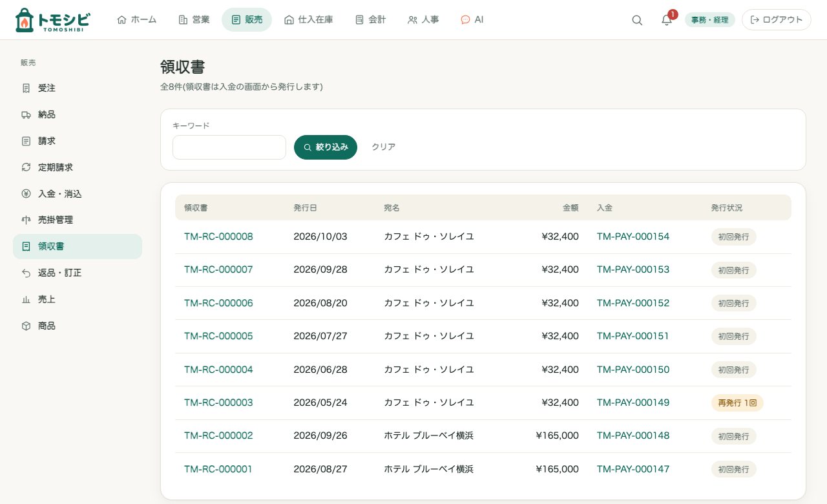Open receipt TM-RC-000008 link
This screenshot has height=504, width=827.
point(218,236)
